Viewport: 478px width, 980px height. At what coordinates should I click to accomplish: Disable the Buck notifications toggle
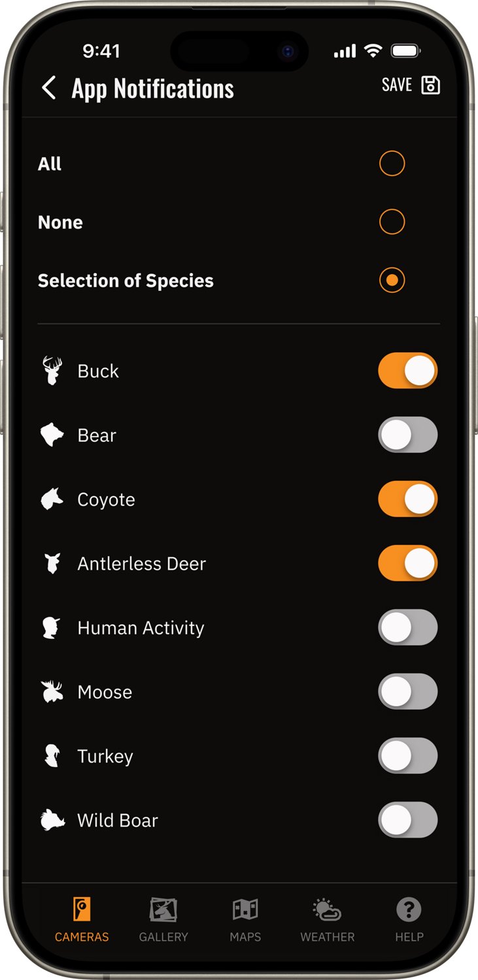point(407,370)
